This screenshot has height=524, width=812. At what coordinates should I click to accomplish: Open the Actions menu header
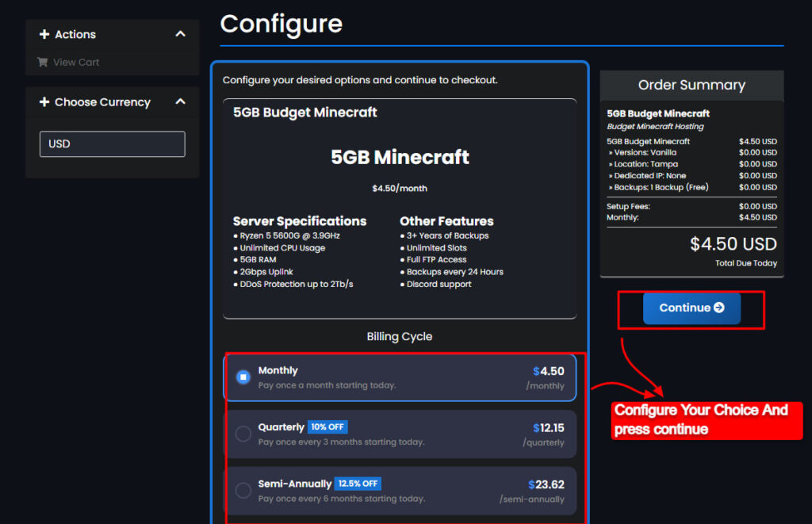75,34
